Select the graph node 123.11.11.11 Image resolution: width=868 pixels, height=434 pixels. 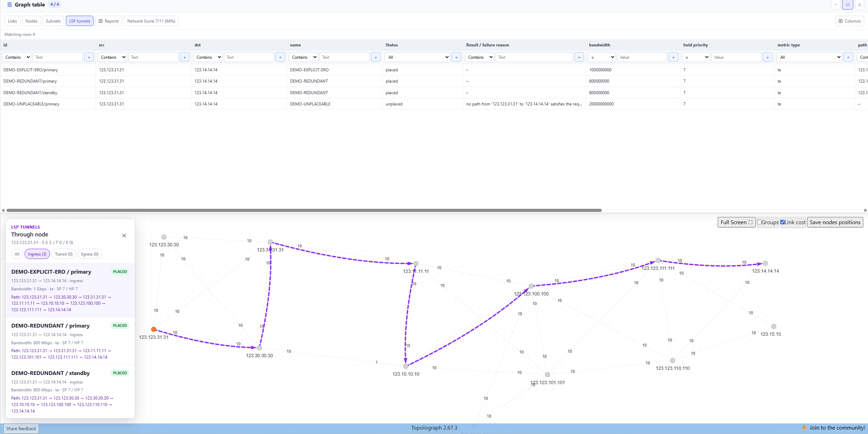pos(416,264)
